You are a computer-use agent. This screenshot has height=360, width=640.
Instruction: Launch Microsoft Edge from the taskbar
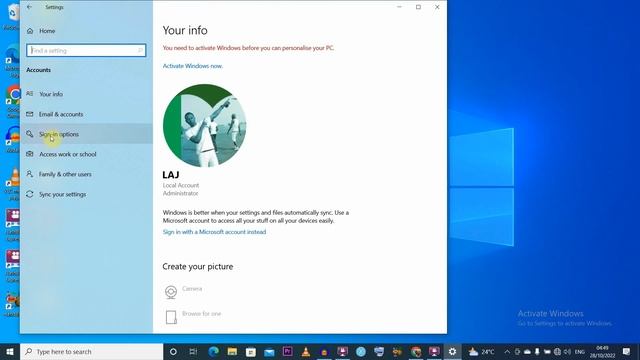[x=213, y=351]
